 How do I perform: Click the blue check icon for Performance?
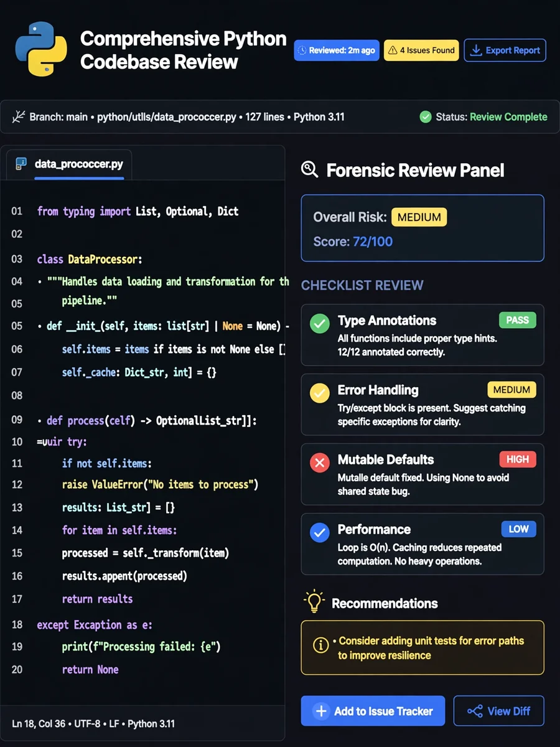pyautogui.click(x=320, y=532)
